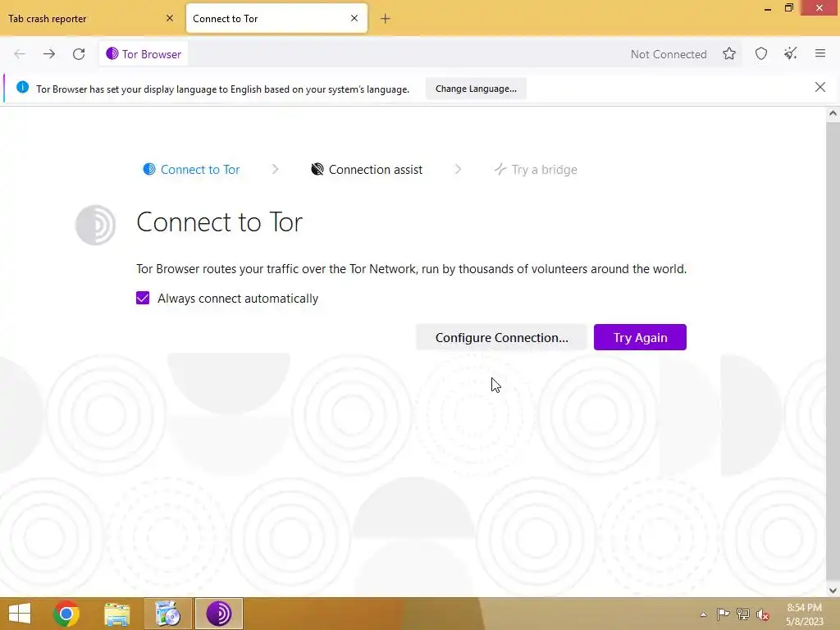Close the Connect to Tor tab
Screen dimensions: 840x630
[354, 18]
